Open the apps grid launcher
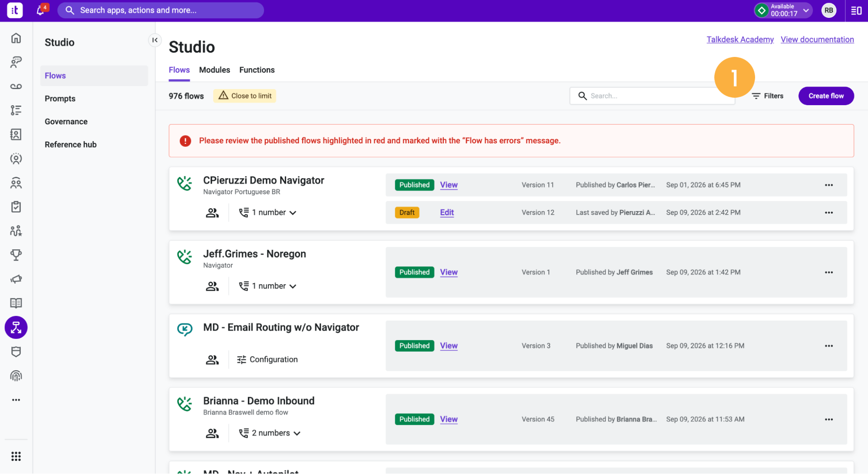Viewport: 868px width, 474px height. point(16,456)
